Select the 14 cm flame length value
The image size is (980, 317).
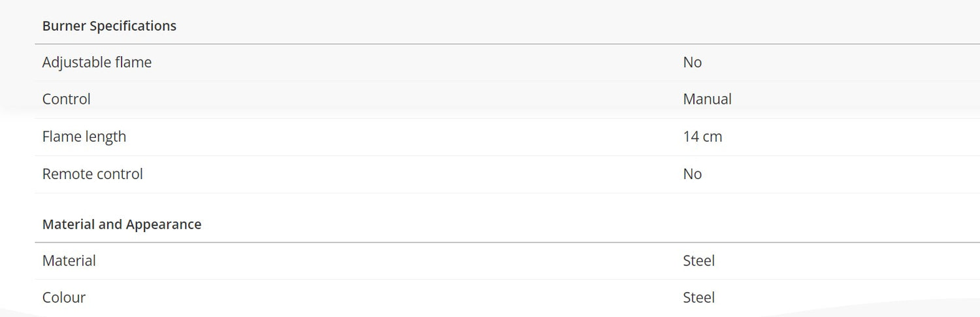[x=702, y=137]
